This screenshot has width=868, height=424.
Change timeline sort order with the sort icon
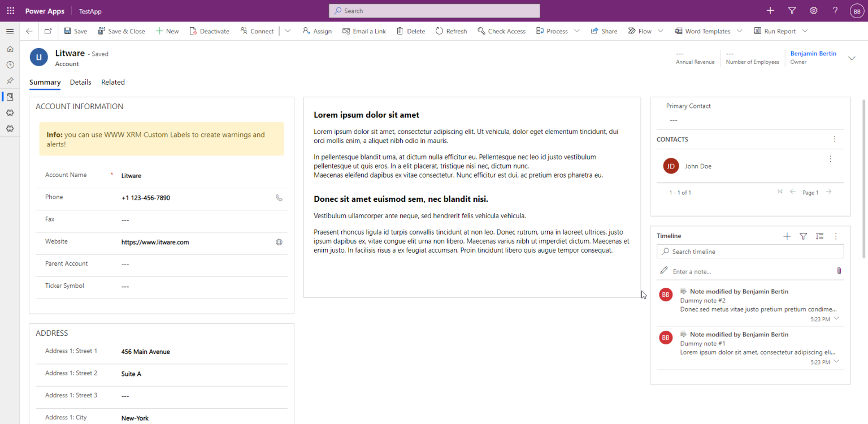pyautogui.click(x=819, y=236)
